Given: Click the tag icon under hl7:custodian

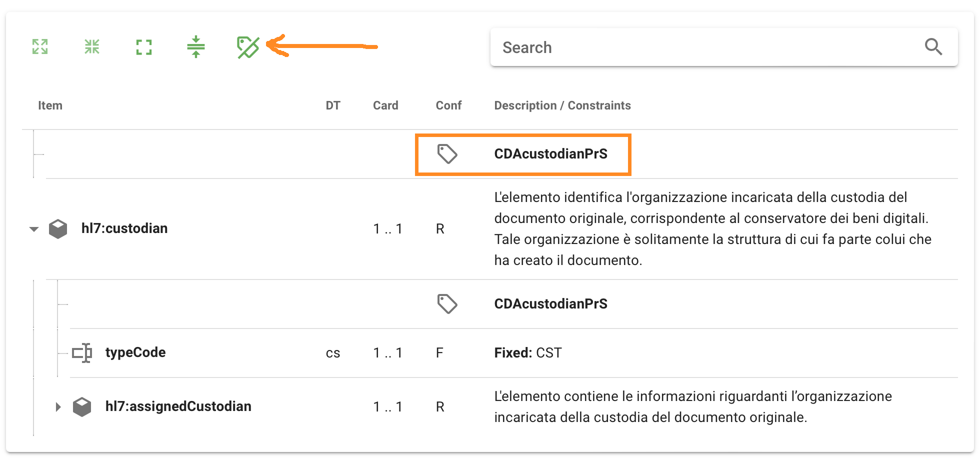Looking at the screenshot, I should [x=447, y=304].
